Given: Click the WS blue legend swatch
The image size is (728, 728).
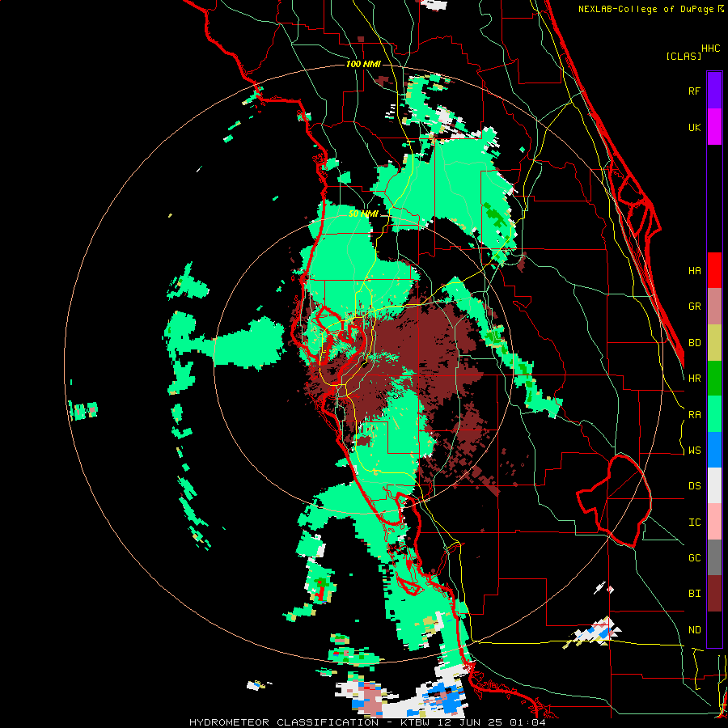Looking at the screenshot, I should 714,450.
